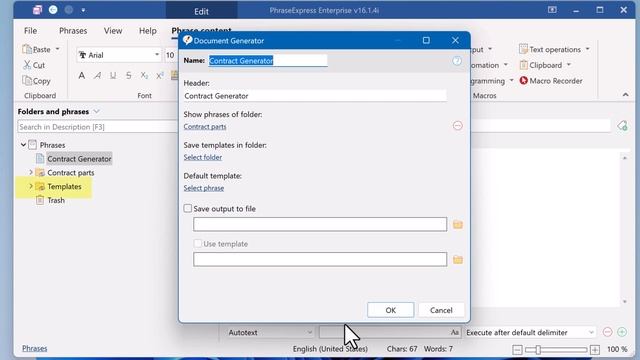Toggle underline formatting icon
Viewport: 640px width, 360px height.
pyautogui.click(x=113, y=76)
